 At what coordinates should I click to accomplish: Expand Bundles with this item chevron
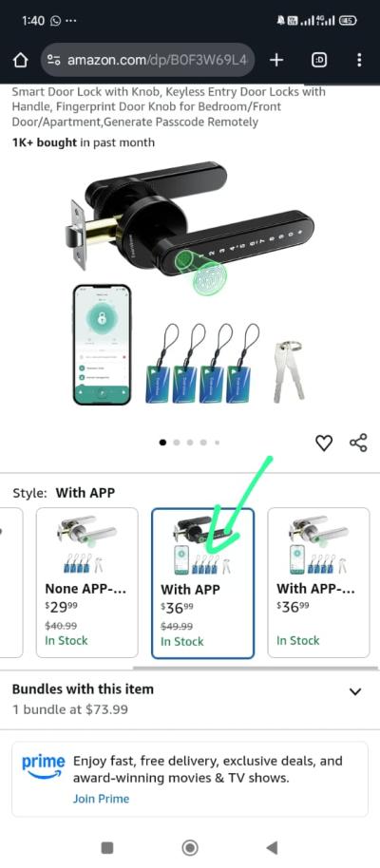coord(355,691)
